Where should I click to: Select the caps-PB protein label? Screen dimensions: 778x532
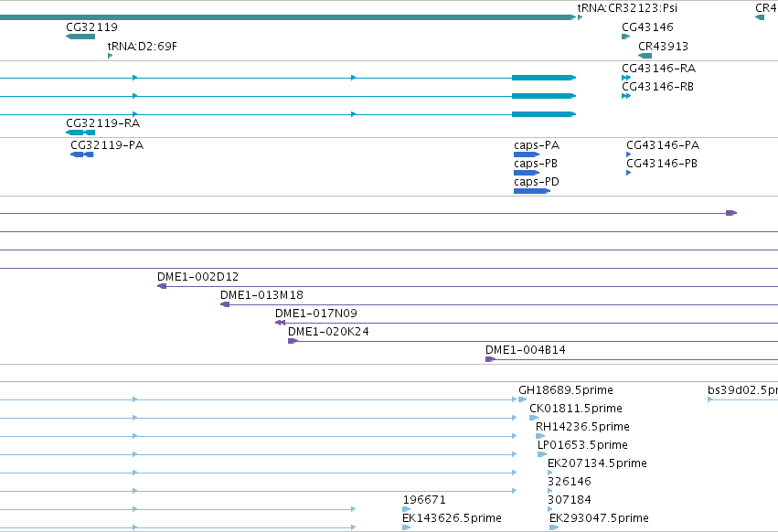[x=536, y=164]
